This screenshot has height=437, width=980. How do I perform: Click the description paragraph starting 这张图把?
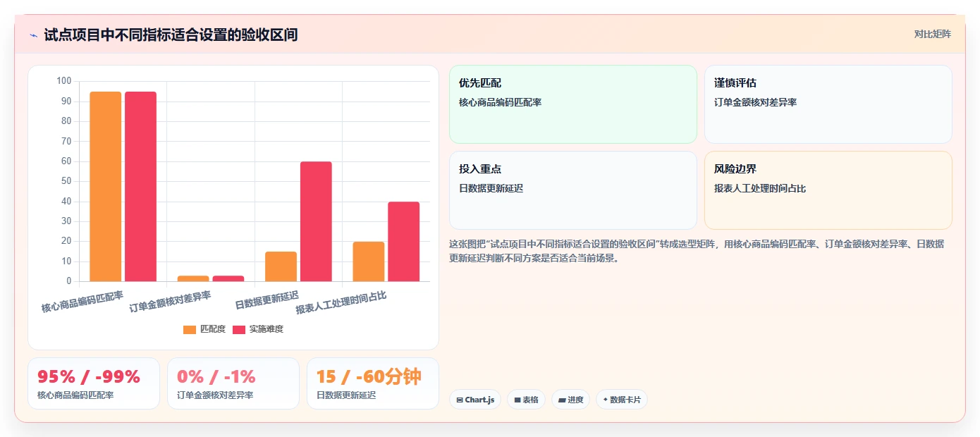[697, 251]
